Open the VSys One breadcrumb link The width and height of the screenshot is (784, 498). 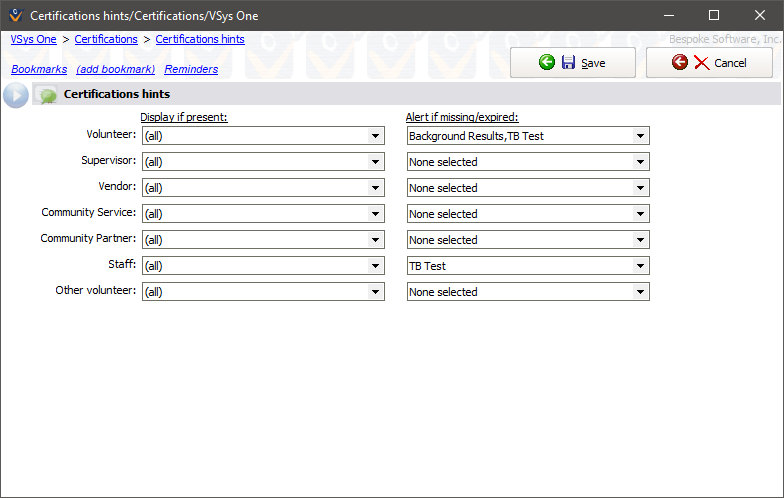33,39
